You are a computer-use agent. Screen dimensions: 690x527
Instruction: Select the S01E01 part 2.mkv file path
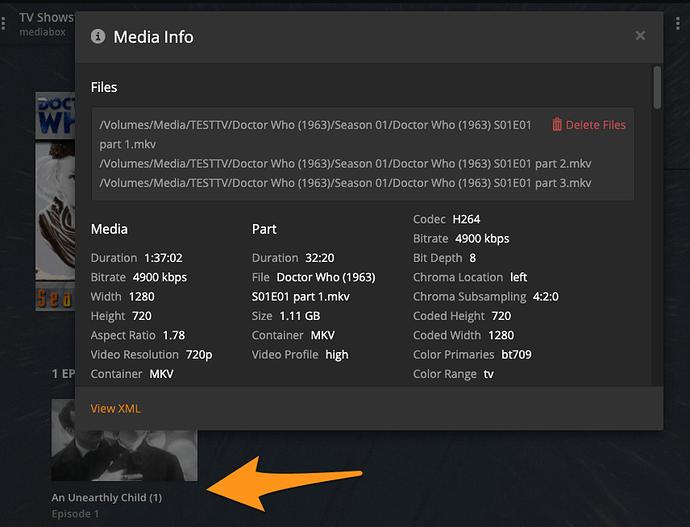coord(345,163)
